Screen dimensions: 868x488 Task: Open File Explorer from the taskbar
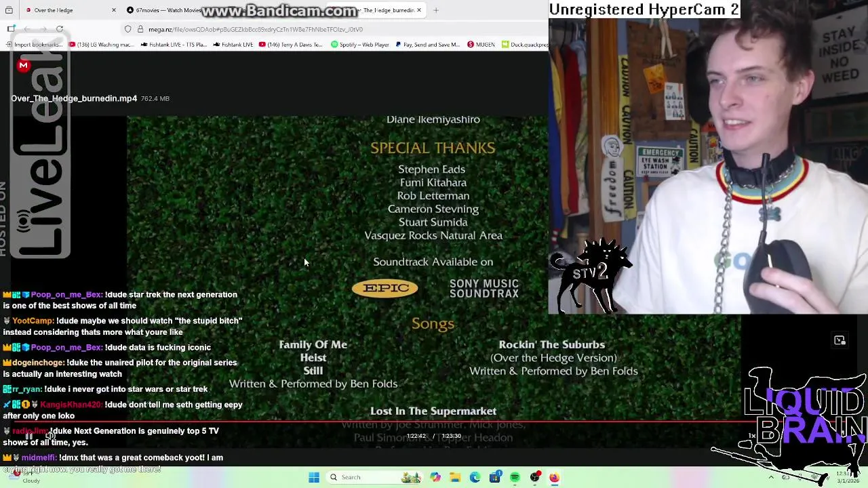(455, 477)
